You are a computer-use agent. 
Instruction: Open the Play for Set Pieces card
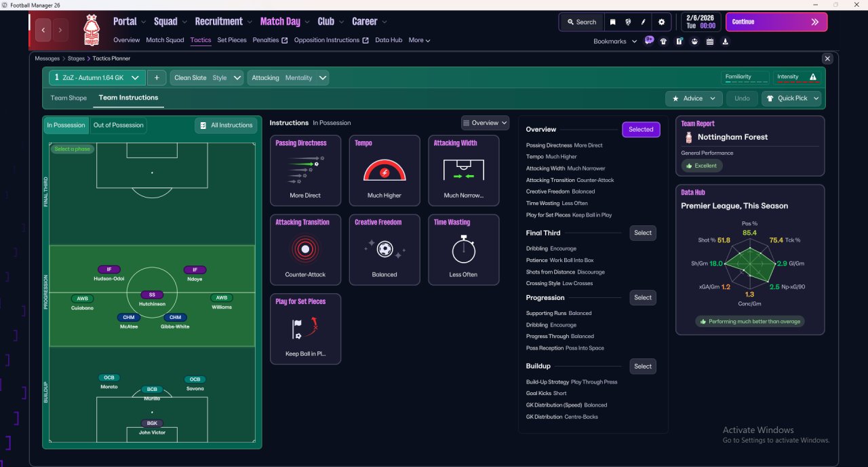click(x=305, y=329)
